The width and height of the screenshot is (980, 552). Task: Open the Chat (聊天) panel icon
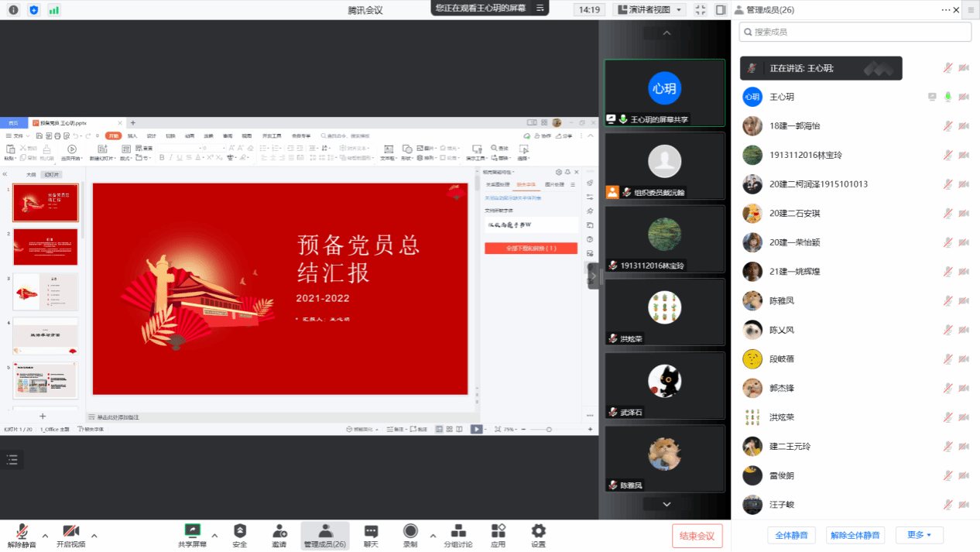(x=371, y=531)
